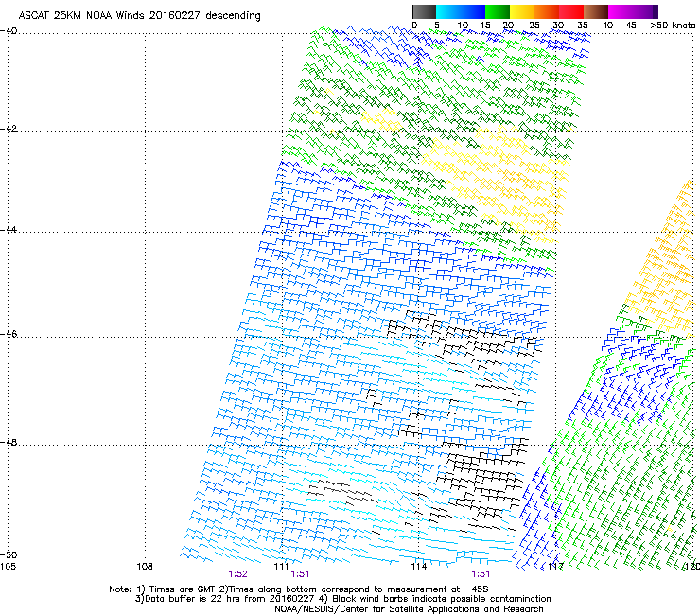The image size is (700, 615).
Task: Click the -46 latitude axis label
Action: pyautogui.click(x=9, y=334)
